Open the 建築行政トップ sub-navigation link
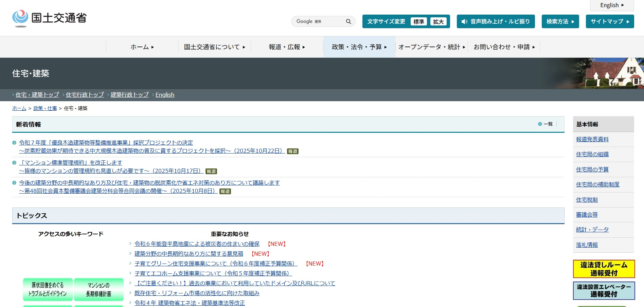The image size is (644, 307). point(129,95)
